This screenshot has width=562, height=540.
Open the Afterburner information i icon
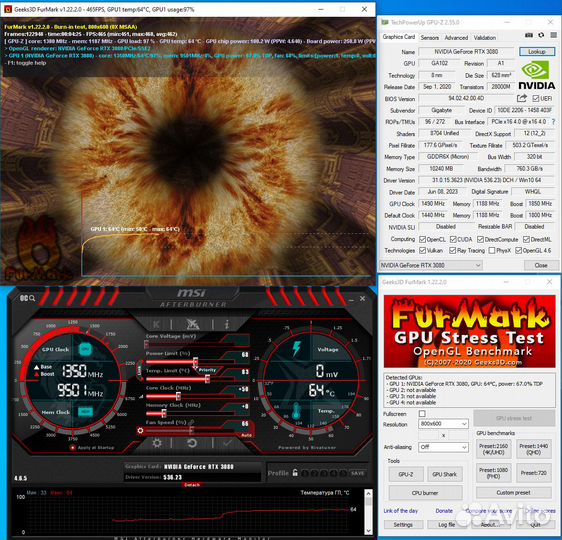227,325
